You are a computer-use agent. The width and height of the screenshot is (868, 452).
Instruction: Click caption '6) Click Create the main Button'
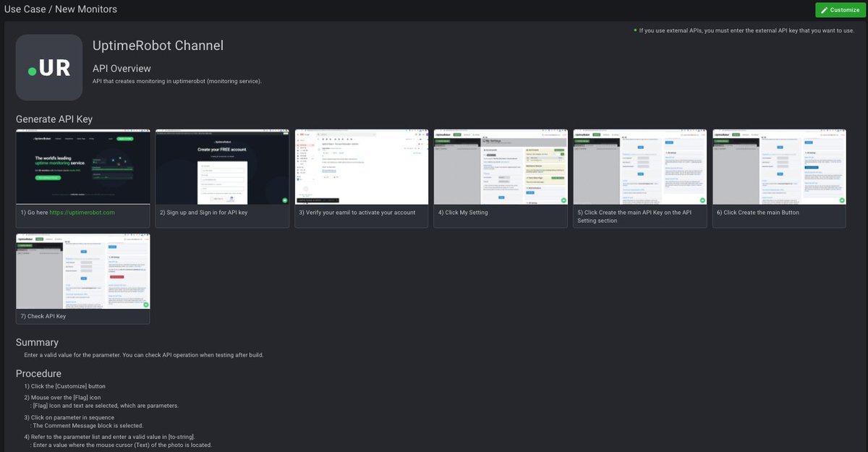click(x=758, y=213)
